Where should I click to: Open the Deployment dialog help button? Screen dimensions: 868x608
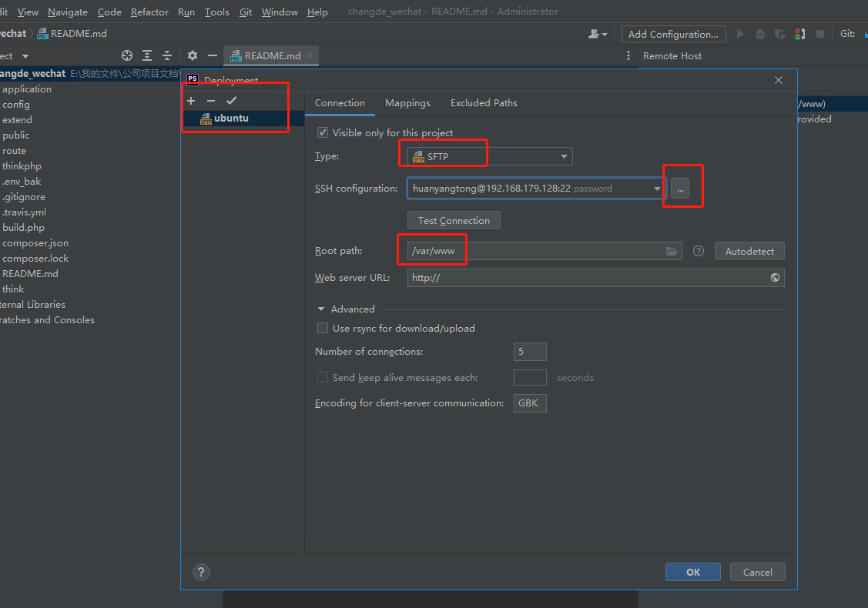click(201, 572)
